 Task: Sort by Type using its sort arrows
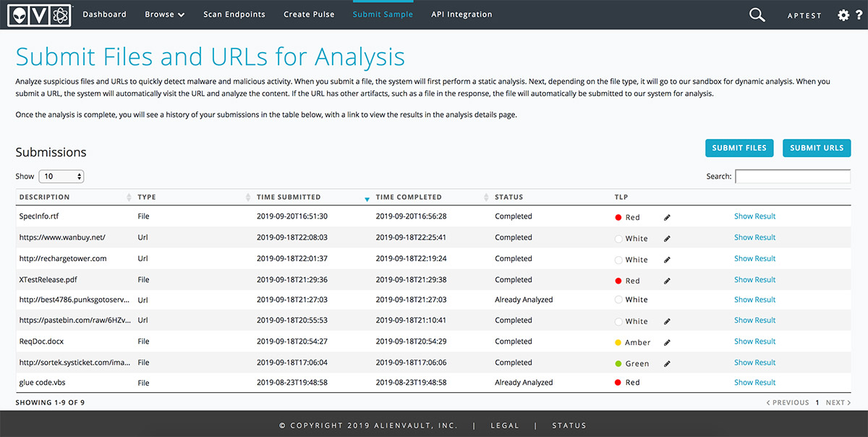point(248,197)
